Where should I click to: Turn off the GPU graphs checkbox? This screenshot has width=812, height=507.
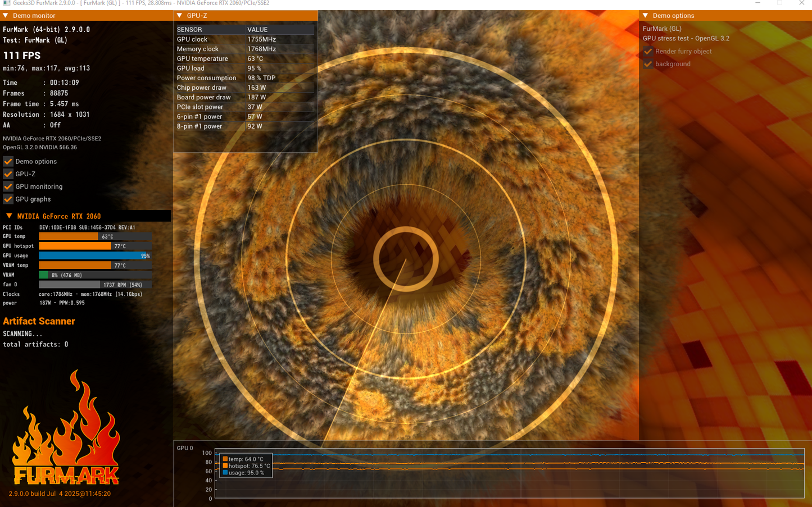tap(8, 199)
